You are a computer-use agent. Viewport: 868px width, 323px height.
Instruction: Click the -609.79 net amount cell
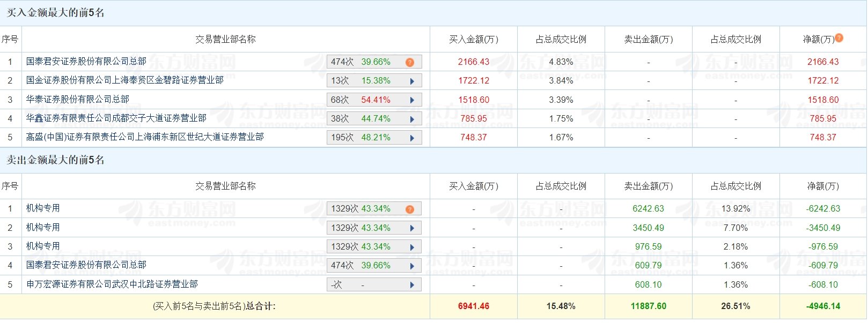click(823, 266)
